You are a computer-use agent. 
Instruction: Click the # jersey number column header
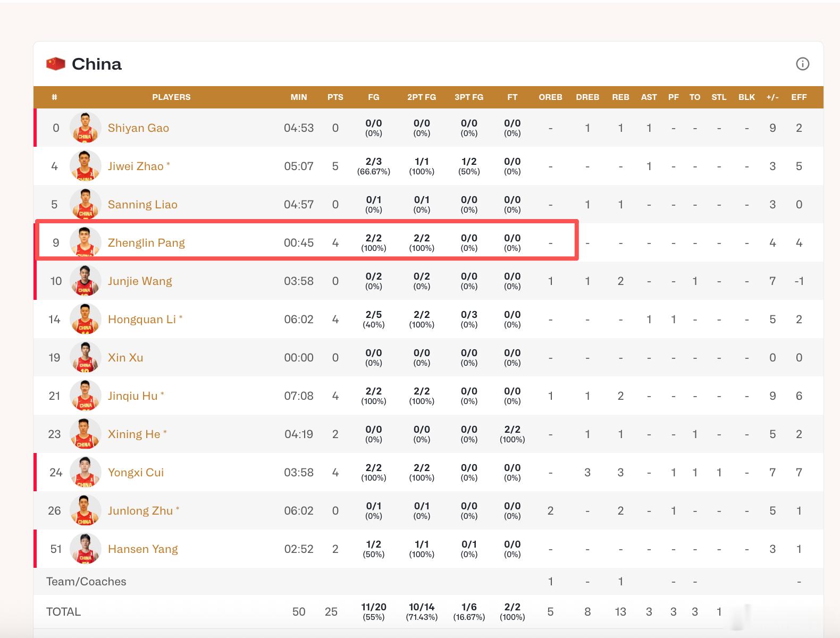pos(54,97)
